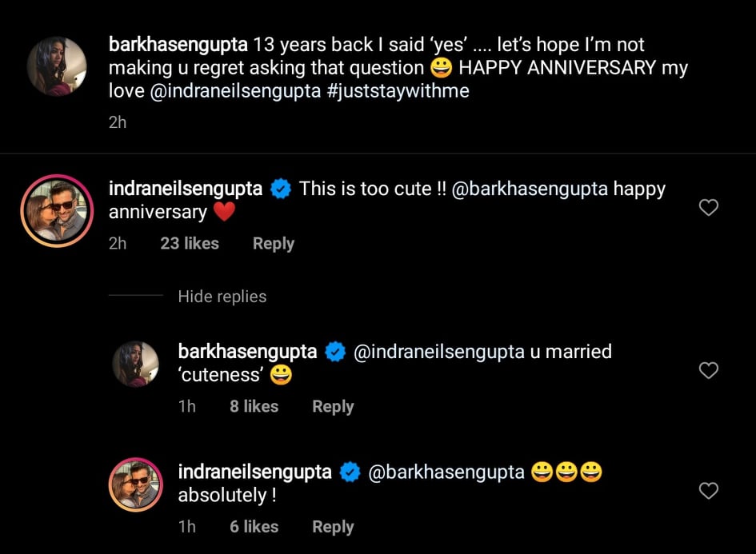The image size is (756, 554).
Task: Open the barkhasengupta username in the caption
Action: coord(178,45)
